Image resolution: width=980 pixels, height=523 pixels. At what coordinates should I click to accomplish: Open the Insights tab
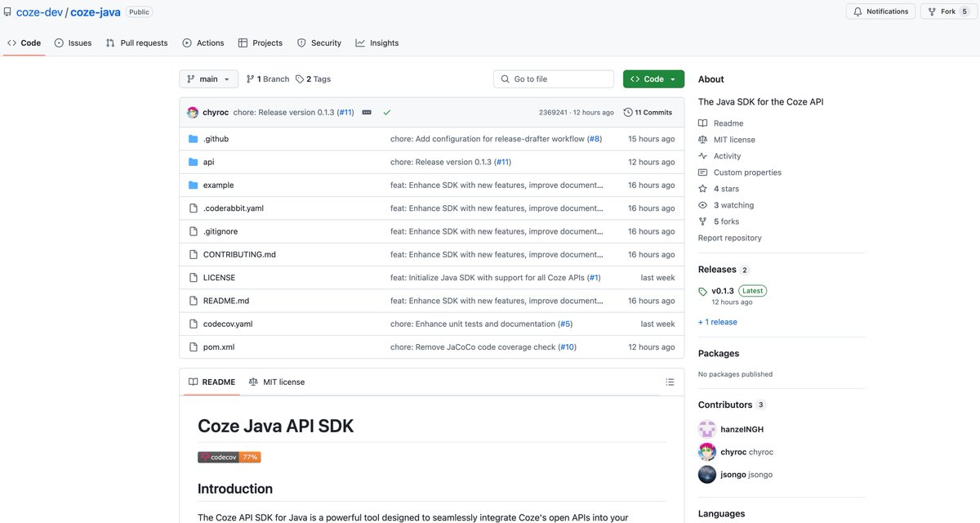376,42
